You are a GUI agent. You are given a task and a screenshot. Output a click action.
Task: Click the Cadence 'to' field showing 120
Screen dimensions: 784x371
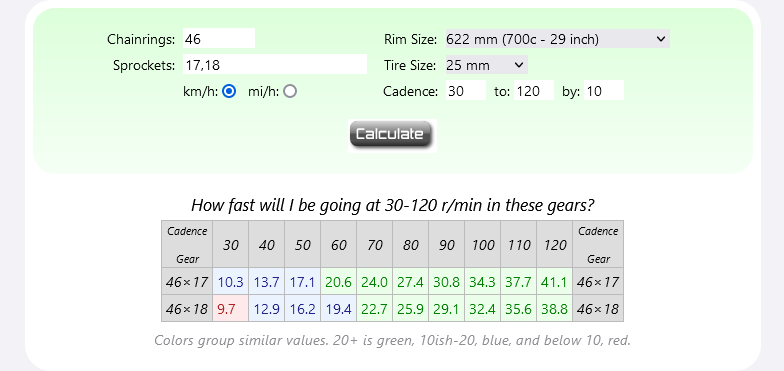point(534,90)
